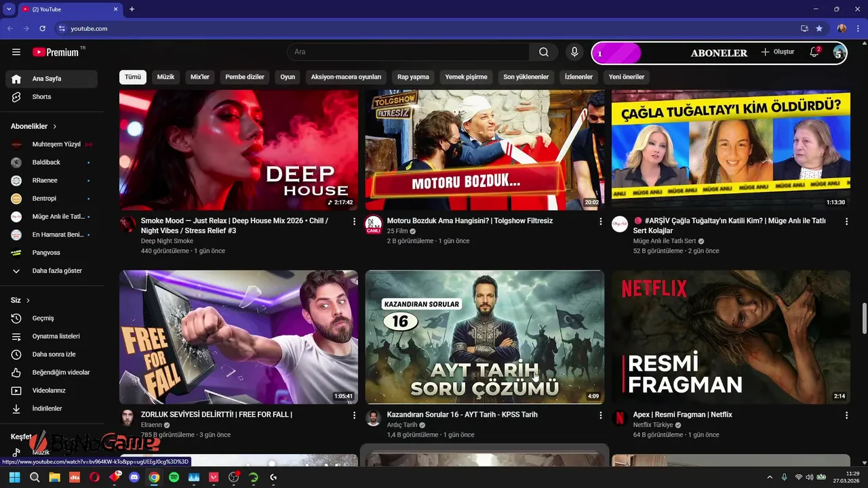Click the Ardıç Tarih channel avatar
Screen dimensions: 868x488
(x=374, y=418)
